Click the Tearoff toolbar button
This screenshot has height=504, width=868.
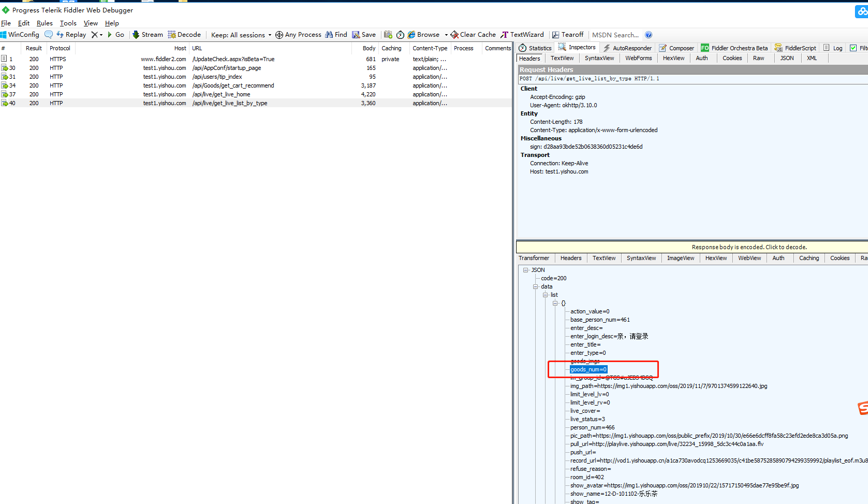coord(568,35)
